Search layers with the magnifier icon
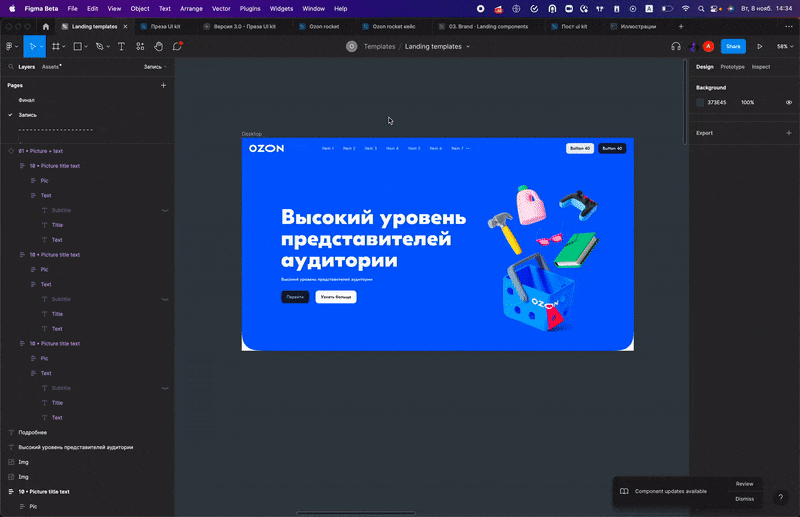The height and width of the screenshot is (517, 800). pos(11,67)
